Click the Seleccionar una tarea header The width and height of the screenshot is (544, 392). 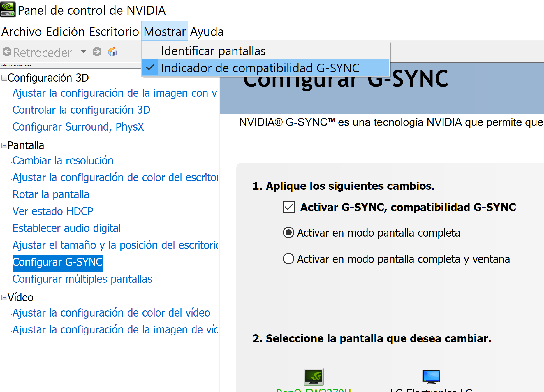(17, 65)
